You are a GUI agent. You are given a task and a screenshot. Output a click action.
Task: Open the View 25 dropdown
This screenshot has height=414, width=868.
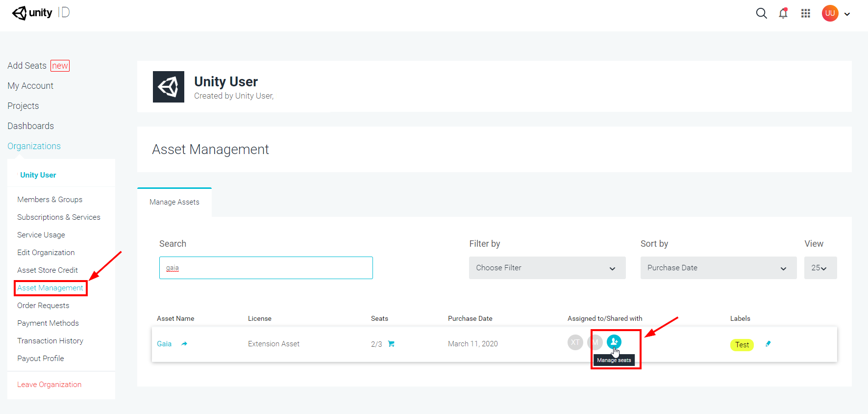tap(820, 268)
